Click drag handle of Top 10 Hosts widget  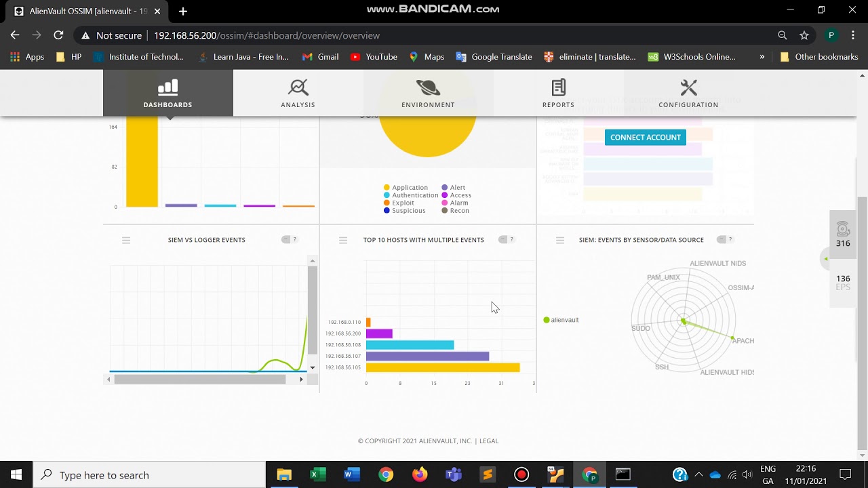[x=343, y=240]
